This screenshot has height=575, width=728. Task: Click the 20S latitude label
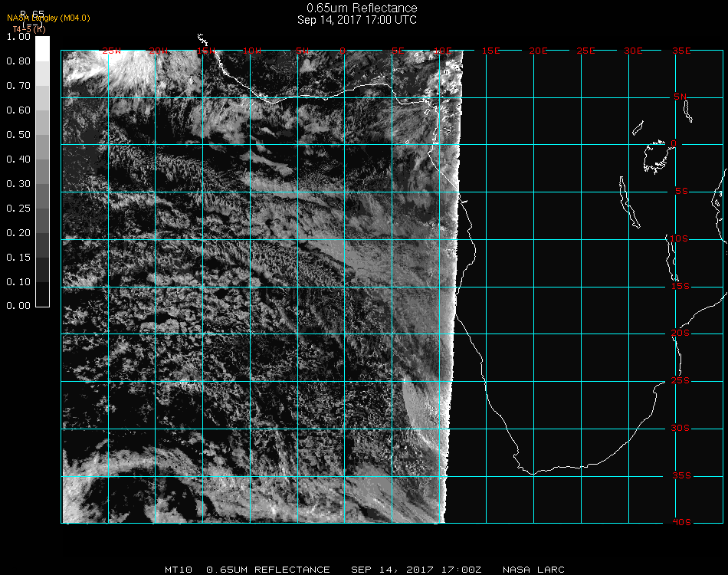coord(680,333)
